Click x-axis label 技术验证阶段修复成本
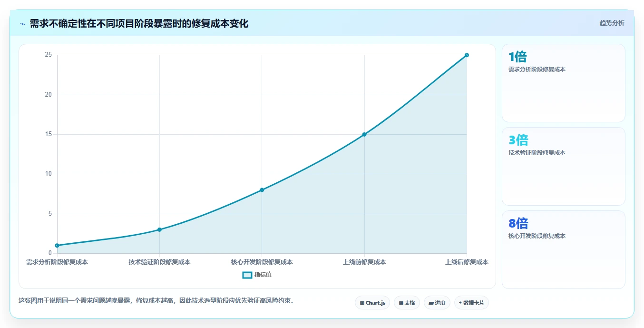Viewport: 644px width, 328px height. point(159,262)
